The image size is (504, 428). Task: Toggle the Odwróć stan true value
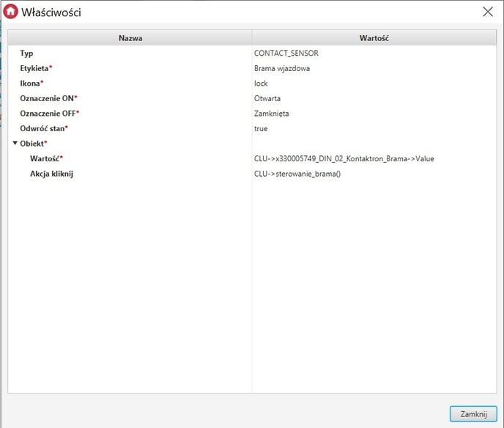(x=261, y=129)
